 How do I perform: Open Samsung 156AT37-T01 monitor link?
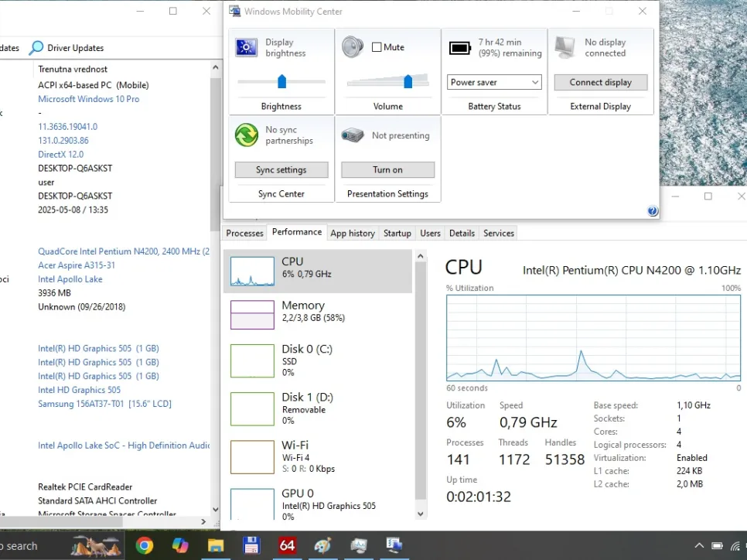pyautogui.click(x=105, y=404)
